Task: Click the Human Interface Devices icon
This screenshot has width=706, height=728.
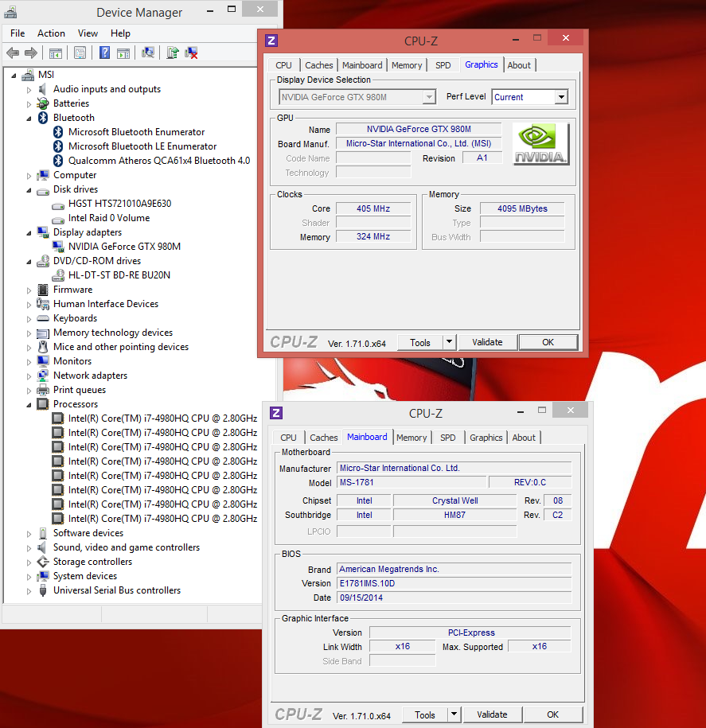Action: [x=43, y=304]
